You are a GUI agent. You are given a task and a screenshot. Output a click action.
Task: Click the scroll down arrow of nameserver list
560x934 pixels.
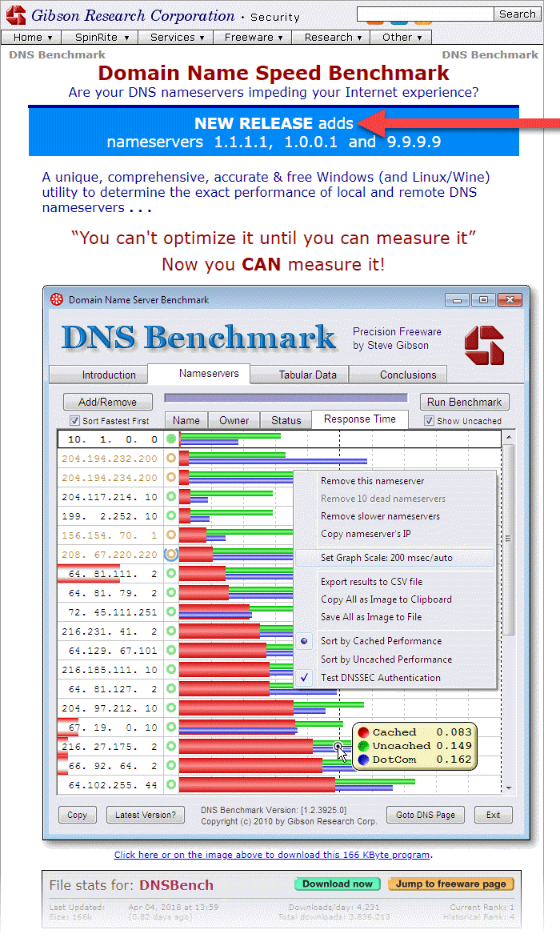pyautogui.click(x=508, y=788)
